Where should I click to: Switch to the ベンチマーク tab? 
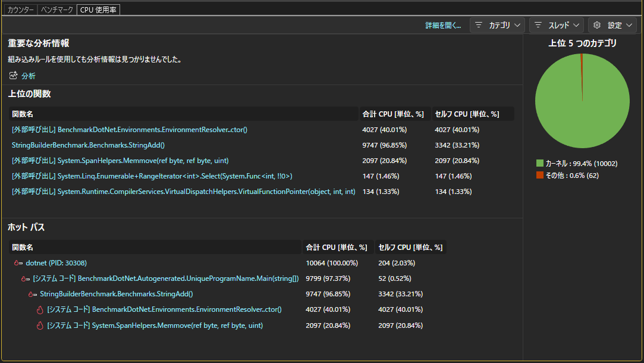[57, 10]
